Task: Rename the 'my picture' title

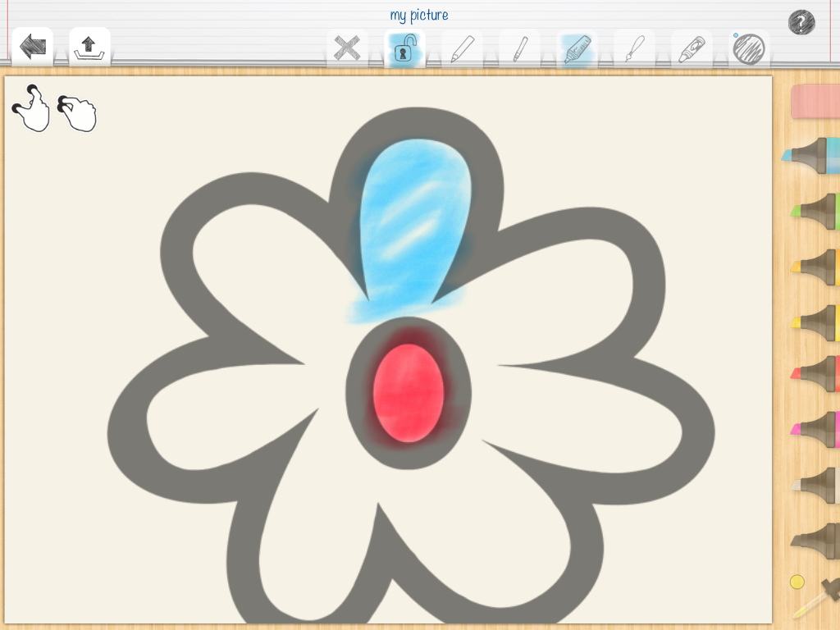Action: (x=419, y=15)
